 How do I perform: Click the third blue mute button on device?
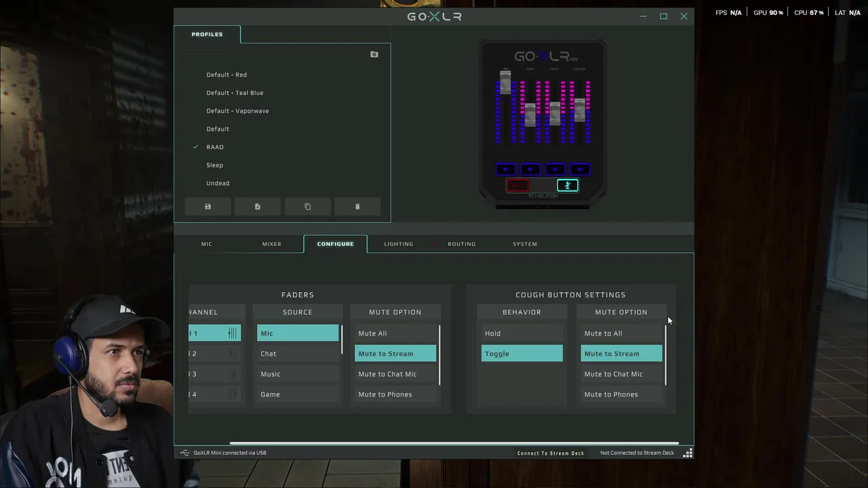(x=555, y=169)
